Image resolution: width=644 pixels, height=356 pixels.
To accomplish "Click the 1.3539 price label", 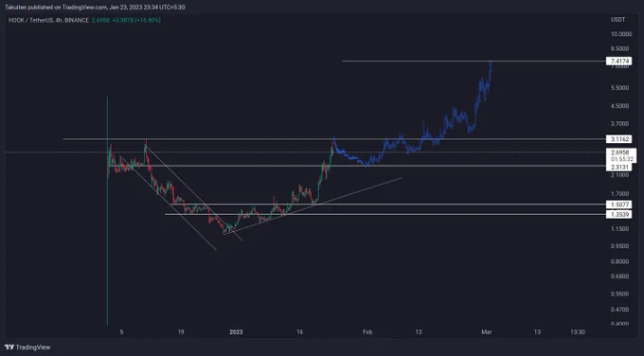I will (x=619, y=214).
